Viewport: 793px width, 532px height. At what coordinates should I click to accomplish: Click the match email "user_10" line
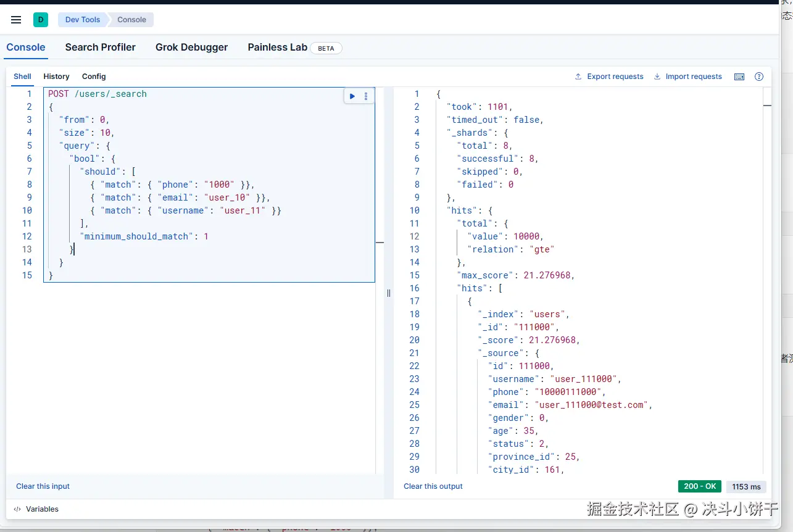point(180,197)
